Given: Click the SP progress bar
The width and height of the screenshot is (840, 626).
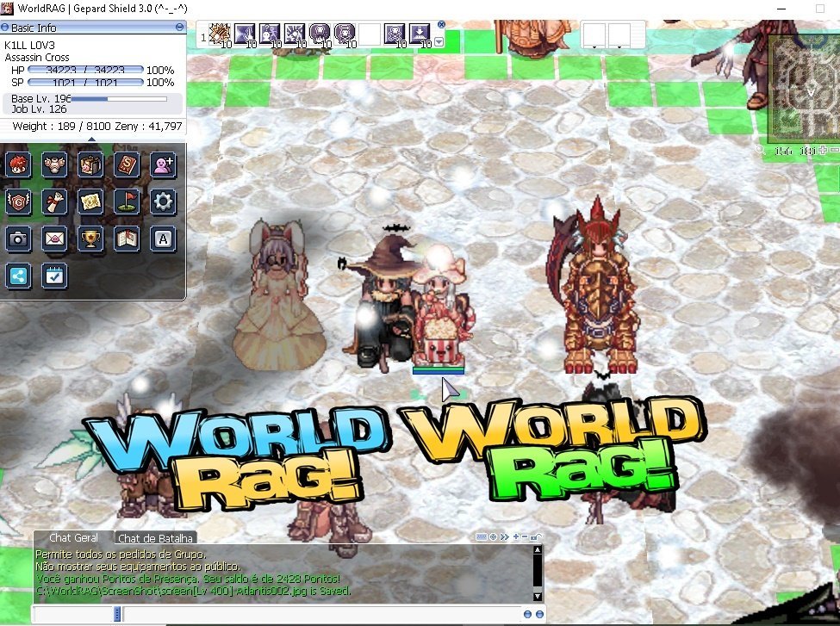Looking at the screenshot, I should pyautogui.click(x=85, y=83).
